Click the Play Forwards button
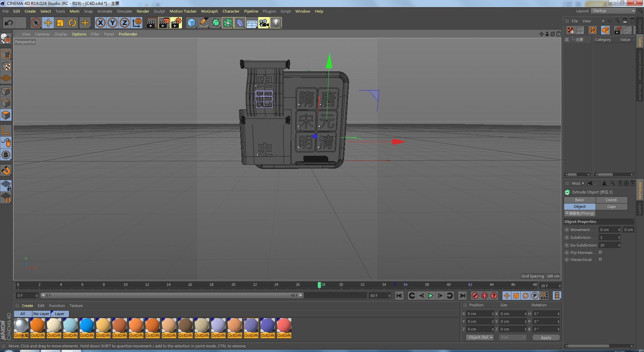644x352 pixels. tap(431, 296)
